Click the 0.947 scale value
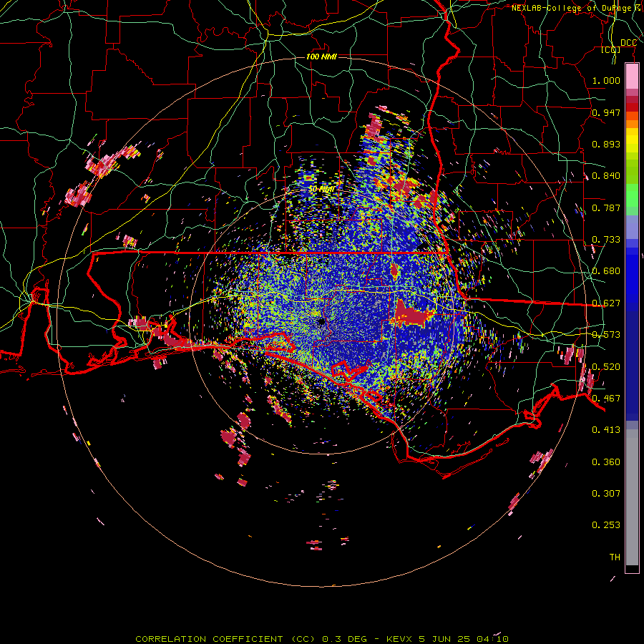The image size is (644, 644). click(606, 112)
